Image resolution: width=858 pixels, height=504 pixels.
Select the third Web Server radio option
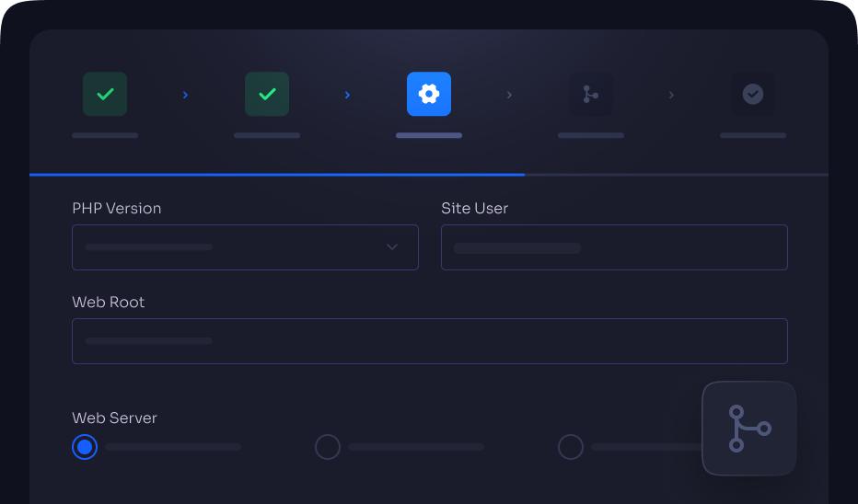(x=571, y=447)
